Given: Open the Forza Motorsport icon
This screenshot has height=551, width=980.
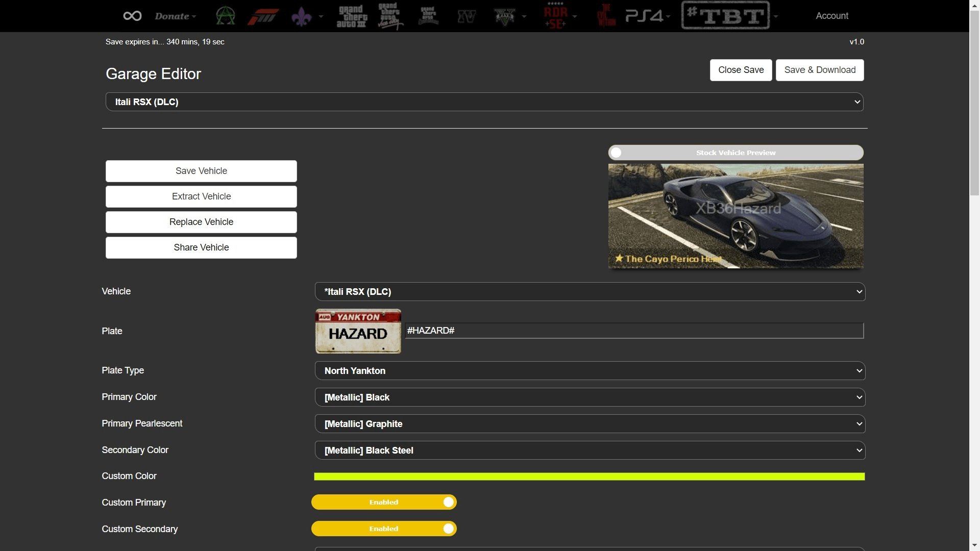Looking at the screenshot, I should 263,16.
